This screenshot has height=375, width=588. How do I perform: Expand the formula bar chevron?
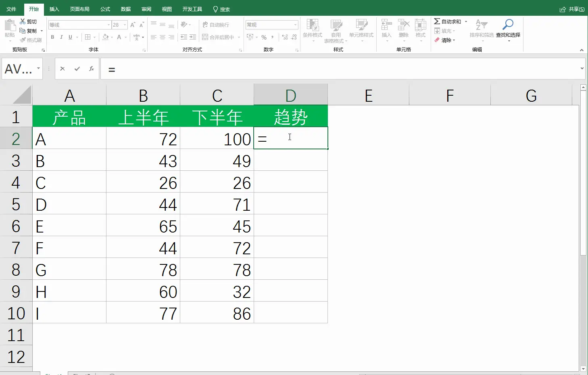click(x=582, y=69)
